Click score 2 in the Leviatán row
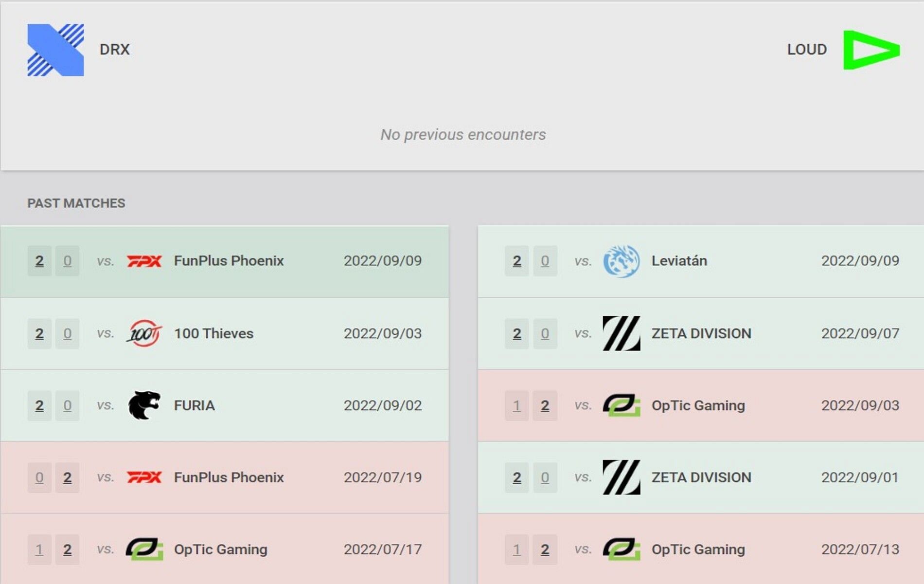The height and width of the screenshot is (584, 924). 516,261
